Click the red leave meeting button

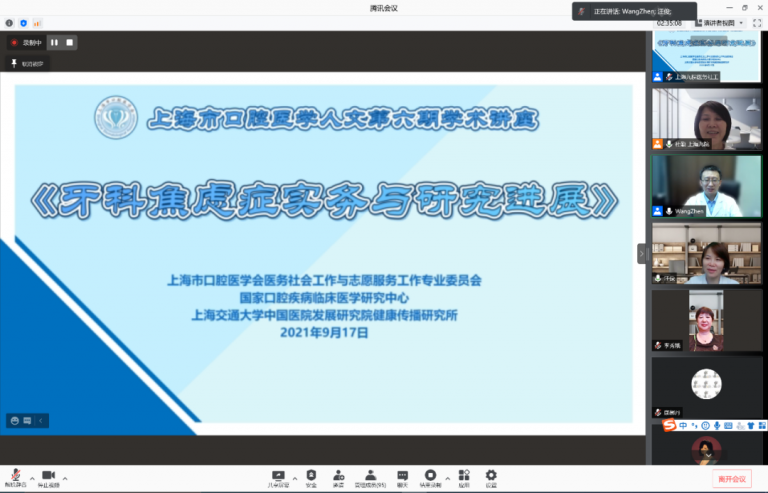click(x=731, y=479)
